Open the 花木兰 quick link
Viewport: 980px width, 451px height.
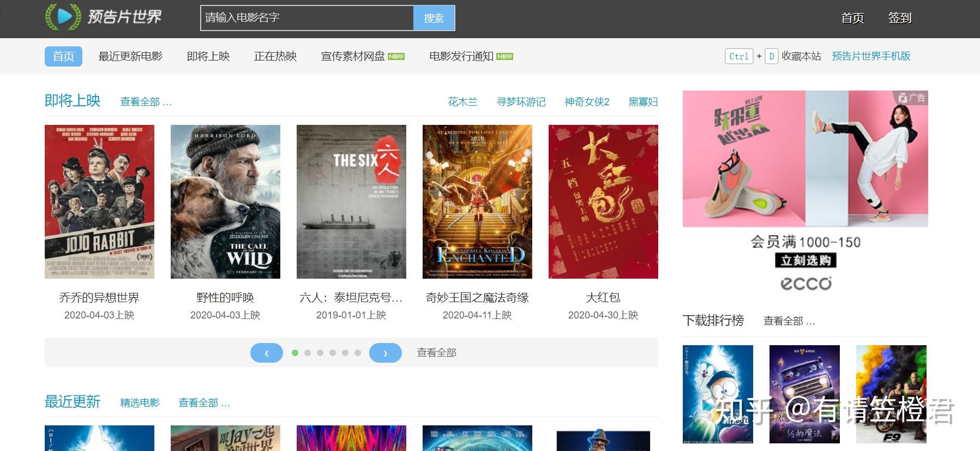point(462,102)
